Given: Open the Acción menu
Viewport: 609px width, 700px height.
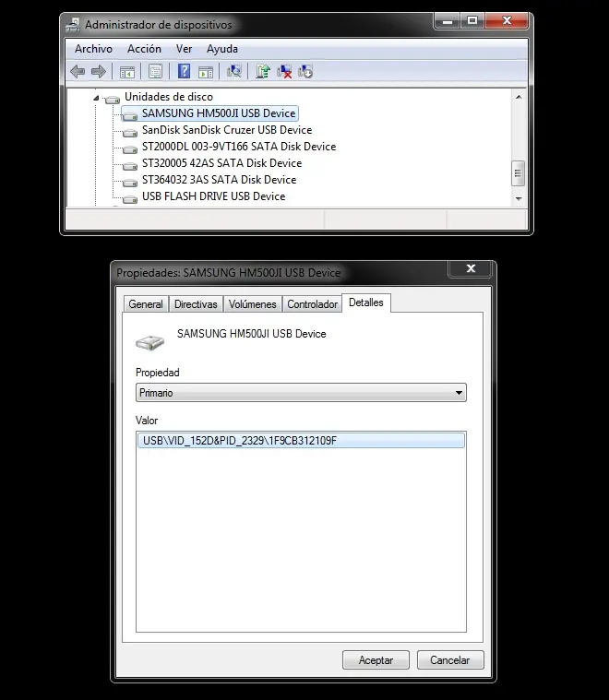Looking at the screenshot, I should 144,49.
